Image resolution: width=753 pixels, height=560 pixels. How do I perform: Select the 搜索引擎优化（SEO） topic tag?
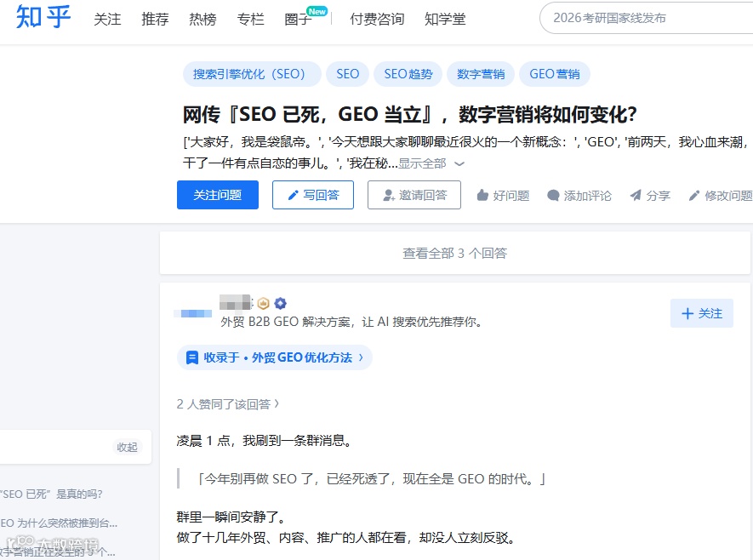coord(252,74)
